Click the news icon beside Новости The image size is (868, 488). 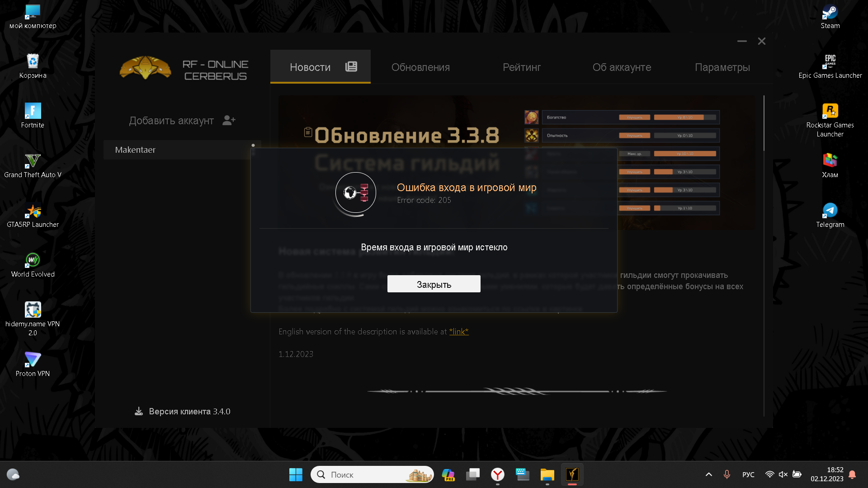tap(351, 67)
